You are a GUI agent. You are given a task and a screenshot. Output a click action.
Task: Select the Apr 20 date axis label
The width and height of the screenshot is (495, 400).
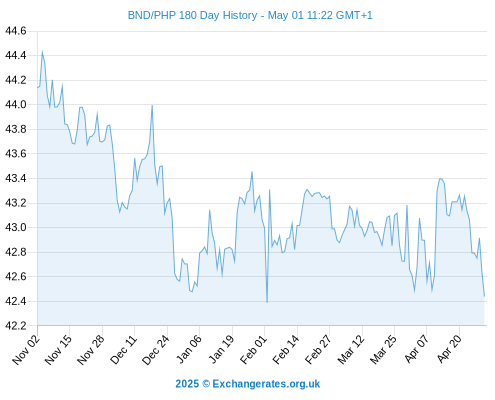[x=449, y=349]
